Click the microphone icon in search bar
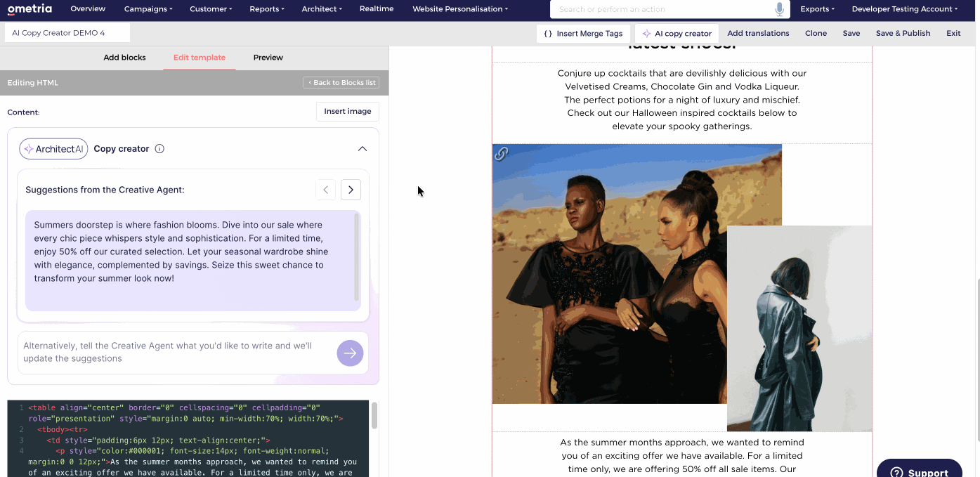The image size is (980, 477). tap(779, 9)
